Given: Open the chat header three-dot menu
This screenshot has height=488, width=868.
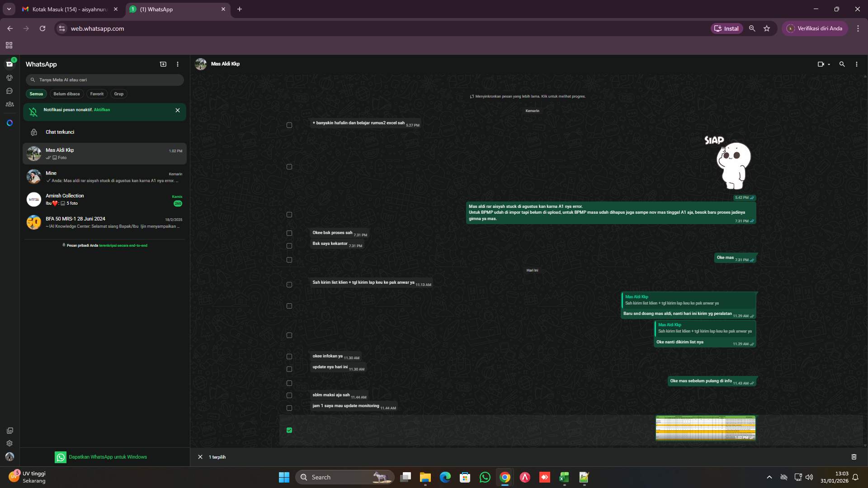Looking at the screenshot, I should tap(856, 64).
